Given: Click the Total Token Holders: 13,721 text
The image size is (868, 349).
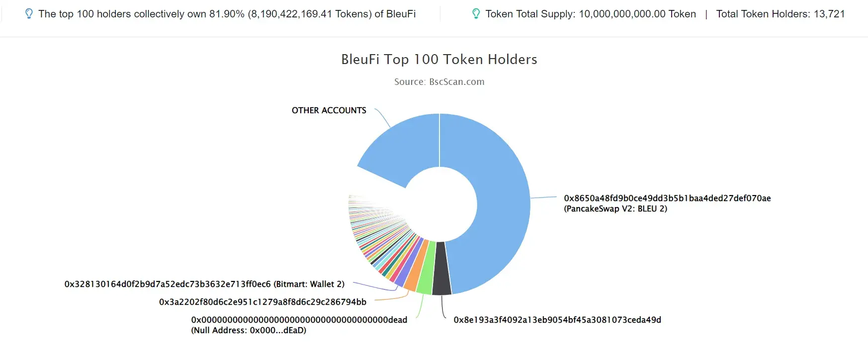Looking at the screenshot, I should click(x=781, y=14).
